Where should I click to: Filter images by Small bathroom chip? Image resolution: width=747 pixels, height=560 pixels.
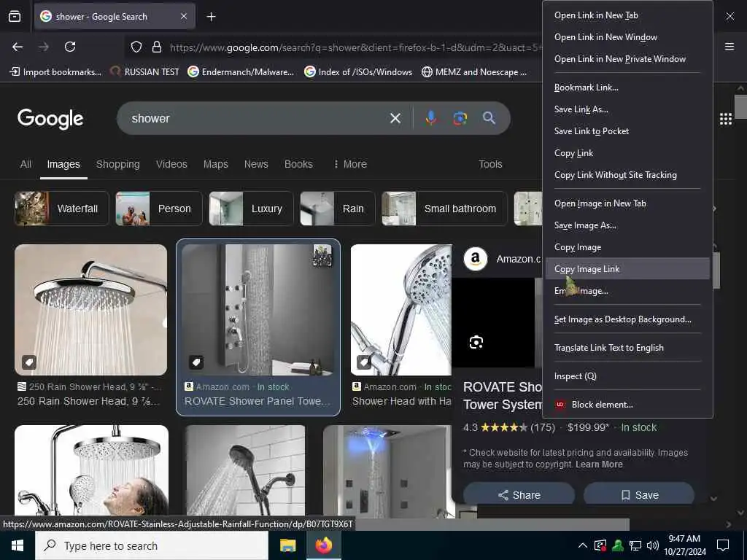[444, 209]
